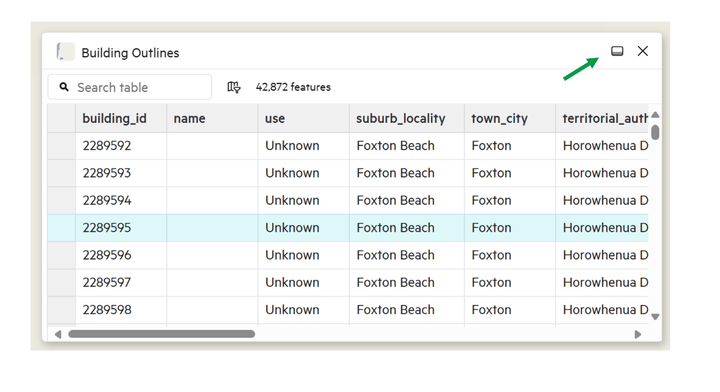Select building_id cell 2289592
The image size is (720, 392).
[121, 146]
